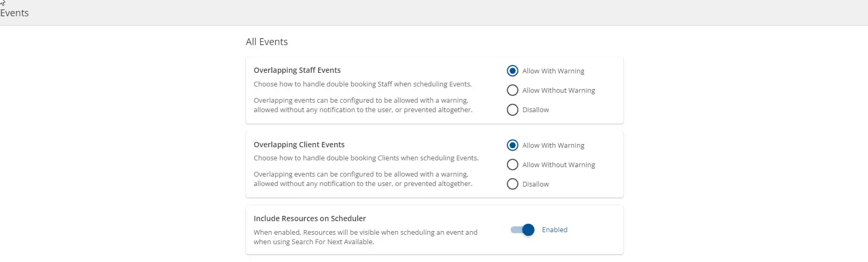This screenshot has height=262, width=868.
Task: Click the Overlapping Staff Events heading
Action: (x=297, y=70)
